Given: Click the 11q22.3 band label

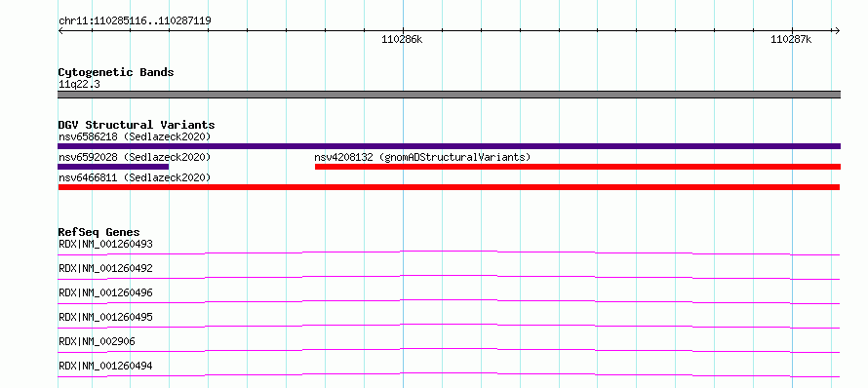Looking at the screenshot, I should tap(79, 85).
